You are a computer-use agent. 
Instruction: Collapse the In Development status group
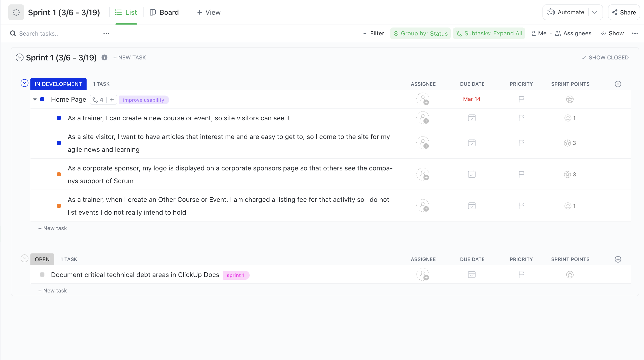(24, 83)
